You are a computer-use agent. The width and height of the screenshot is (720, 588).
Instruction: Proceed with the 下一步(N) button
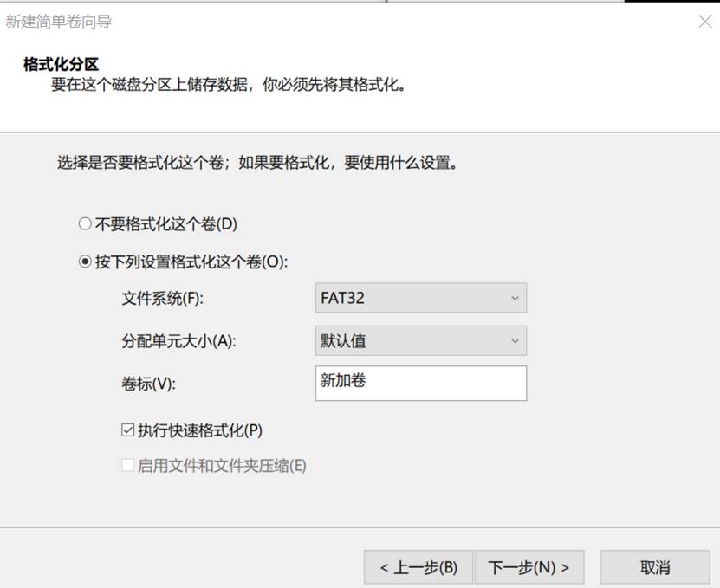tap(529, 567)
